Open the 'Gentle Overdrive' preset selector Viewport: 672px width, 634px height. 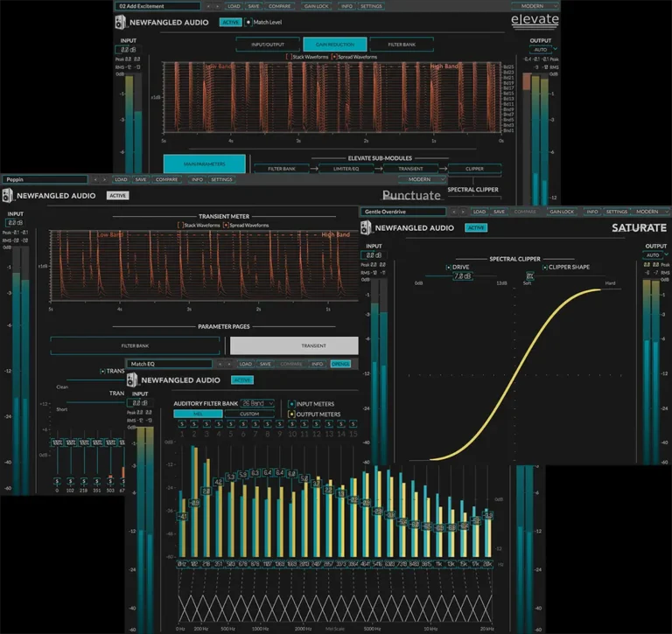pos(403,212)
